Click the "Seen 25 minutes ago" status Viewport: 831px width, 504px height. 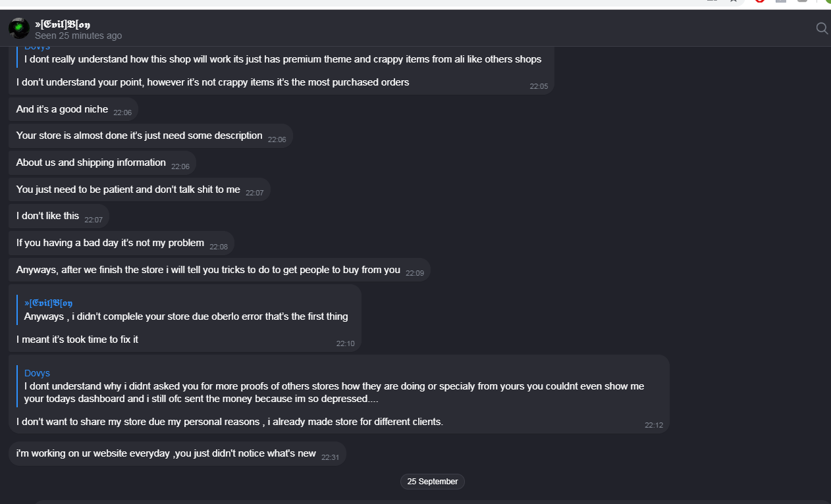(x=78, y=36)
